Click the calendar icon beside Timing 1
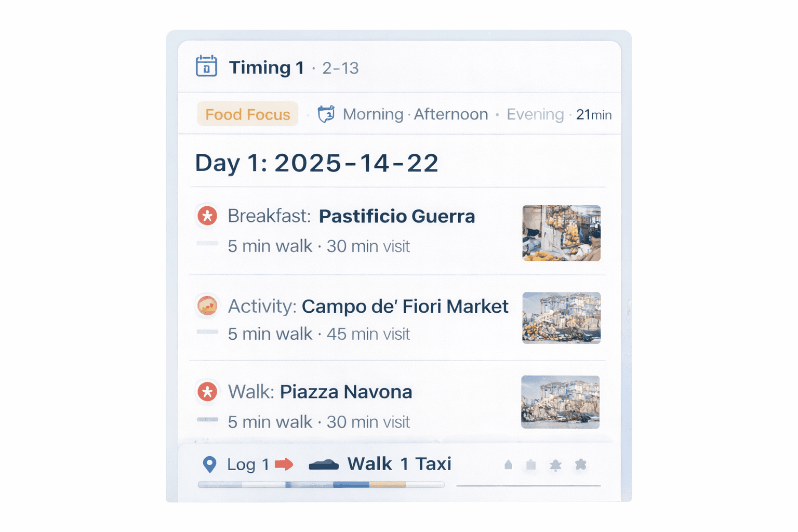This screenshot has width=798, height=532. [206, 66]
